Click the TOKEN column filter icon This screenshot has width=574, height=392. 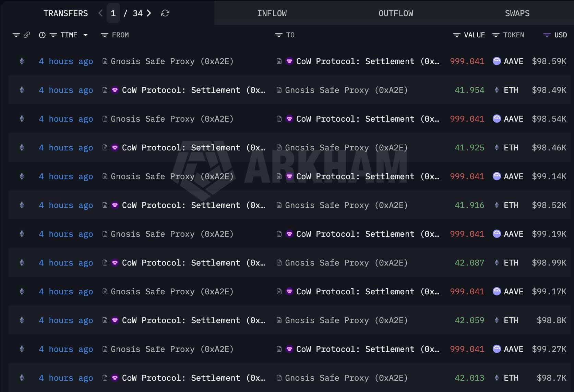tap(496, 35)
